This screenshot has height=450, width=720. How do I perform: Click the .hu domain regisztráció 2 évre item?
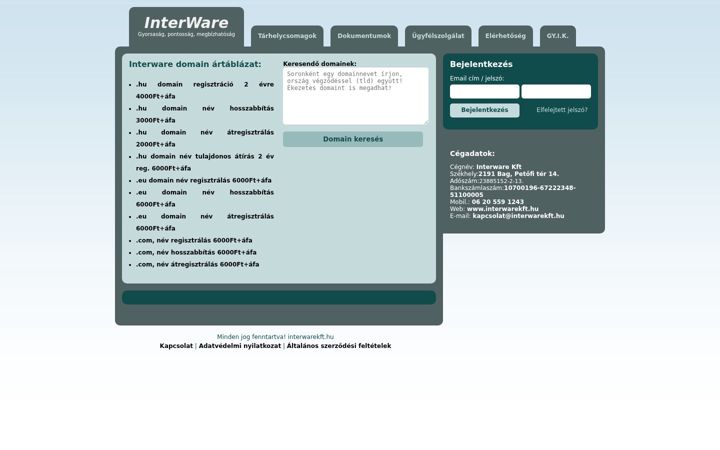coord(205,90)
